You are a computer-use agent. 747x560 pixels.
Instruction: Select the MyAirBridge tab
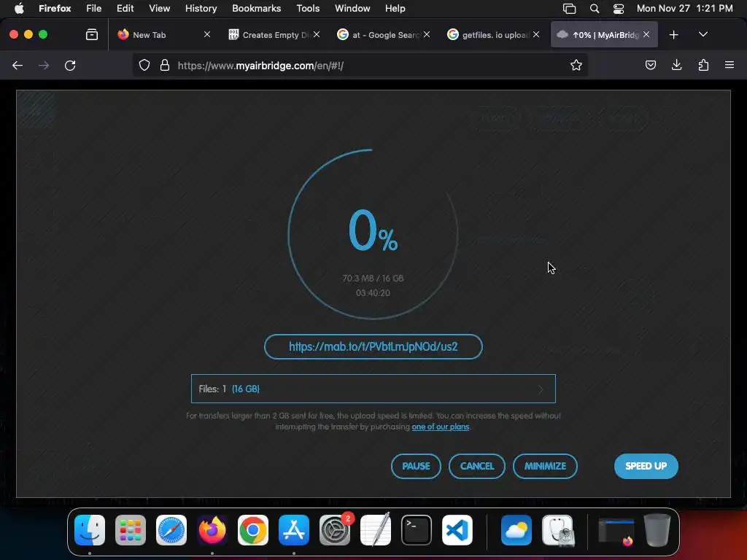[604, 35]
